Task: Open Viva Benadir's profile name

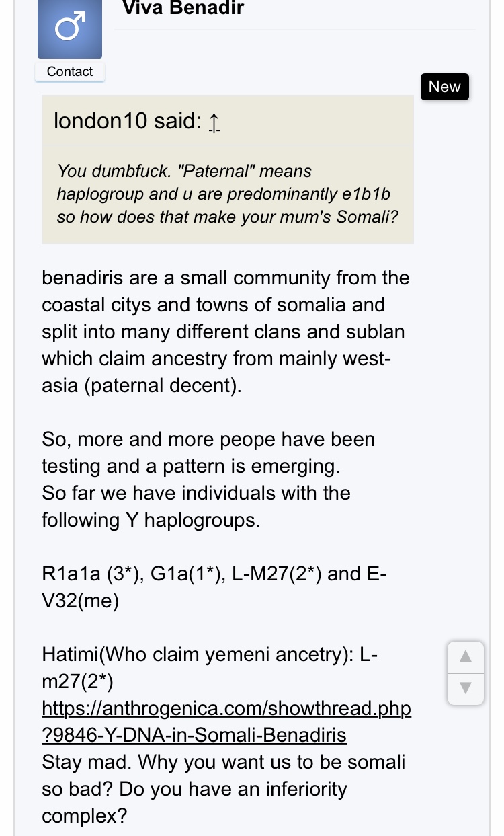Action: (183, 8)
